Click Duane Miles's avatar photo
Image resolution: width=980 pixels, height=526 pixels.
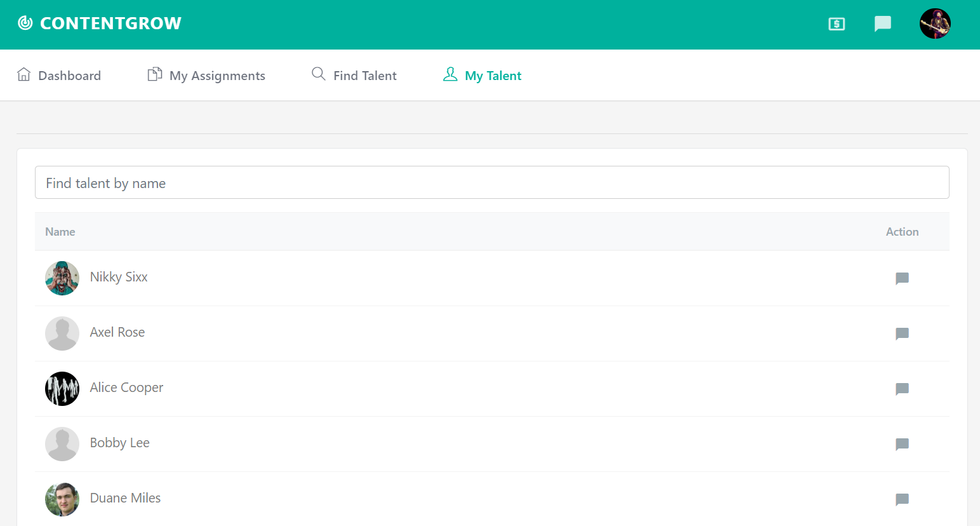[x=62, y=499]
